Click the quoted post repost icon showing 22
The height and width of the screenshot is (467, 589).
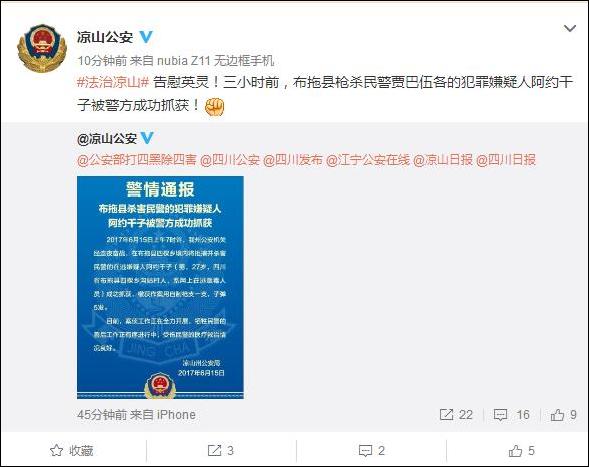(456, 415)
